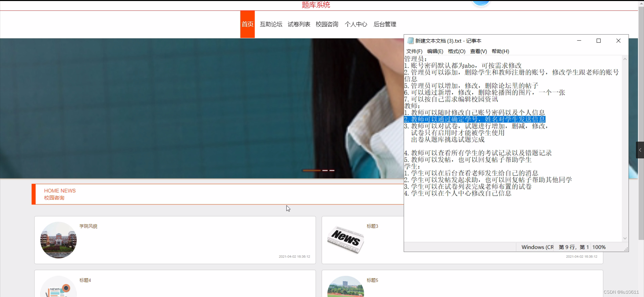
Task: Open Notepad's 查看(V) menu
Action: point(478,51)
